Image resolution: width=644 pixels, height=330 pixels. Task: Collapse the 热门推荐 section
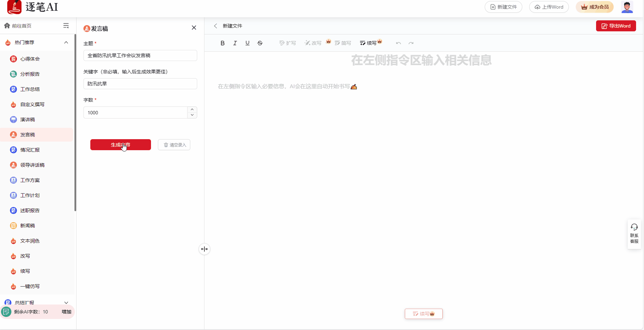66,42
